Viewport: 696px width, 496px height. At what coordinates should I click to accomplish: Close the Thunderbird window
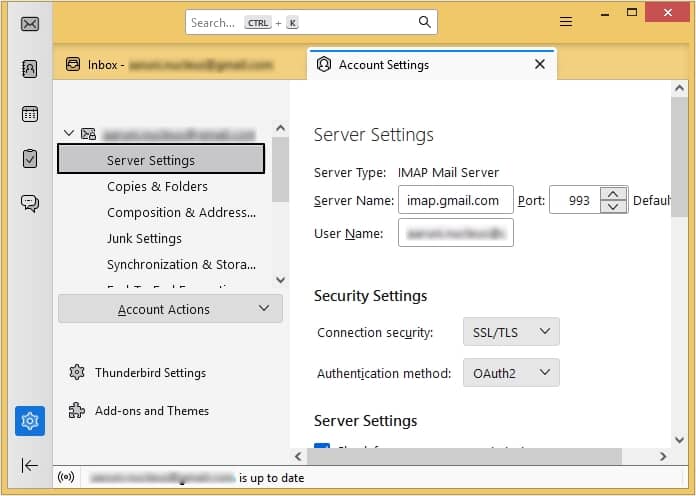[x=668, y=12]
